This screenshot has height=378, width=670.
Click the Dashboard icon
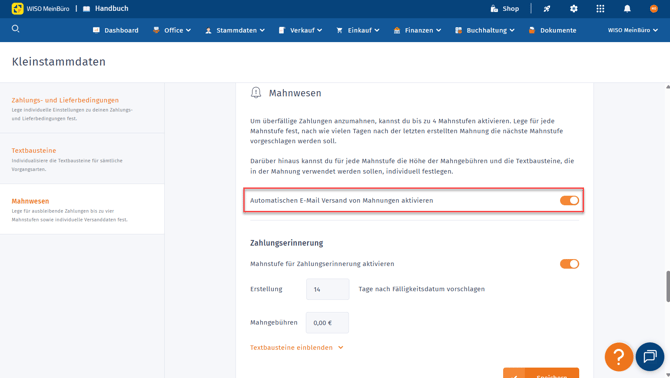click(x=96, y=30)
